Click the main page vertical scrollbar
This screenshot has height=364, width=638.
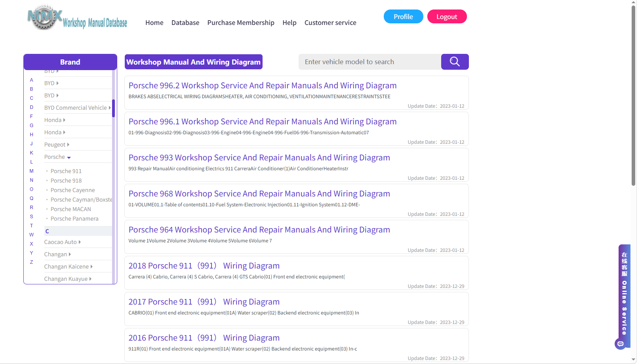click(x=634, y=95)
